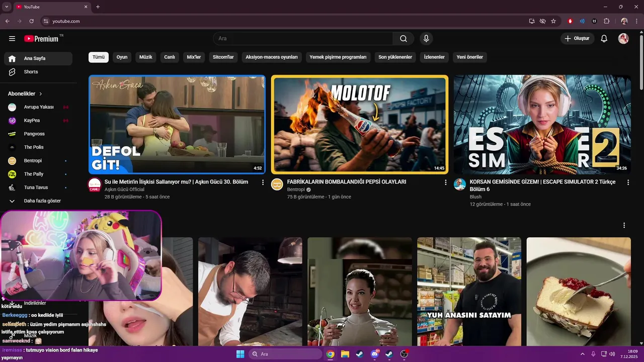The image size is (644, 362).
Task: Click the search magnifier button
Action: [x=404, y=39]
